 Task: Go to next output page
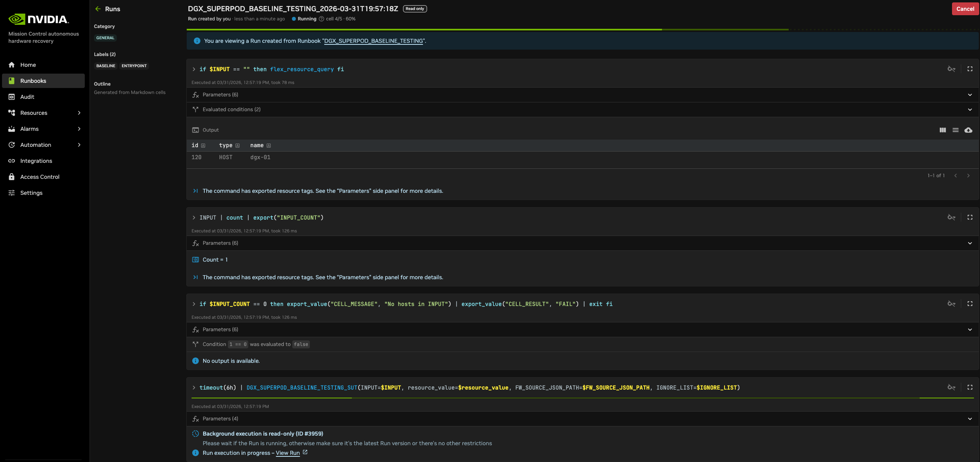click(968, 176)
